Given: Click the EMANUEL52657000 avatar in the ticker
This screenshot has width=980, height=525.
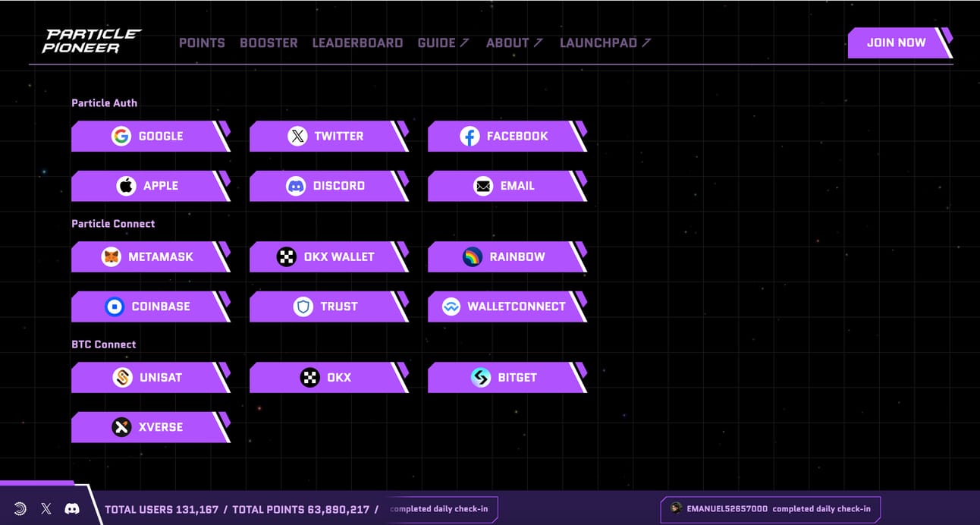Looking at the screenshot, I should (676, 508).
